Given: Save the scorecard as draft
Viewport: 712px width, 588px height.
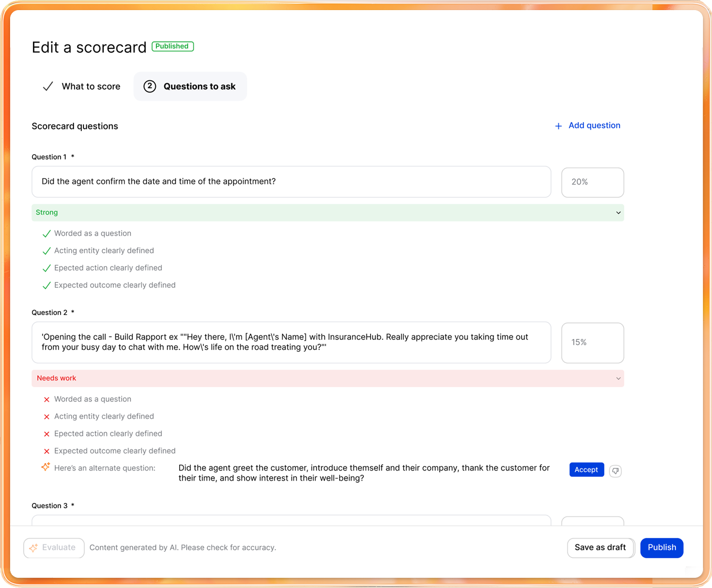Looking at the screenshot, I should (x=600, y=548).
